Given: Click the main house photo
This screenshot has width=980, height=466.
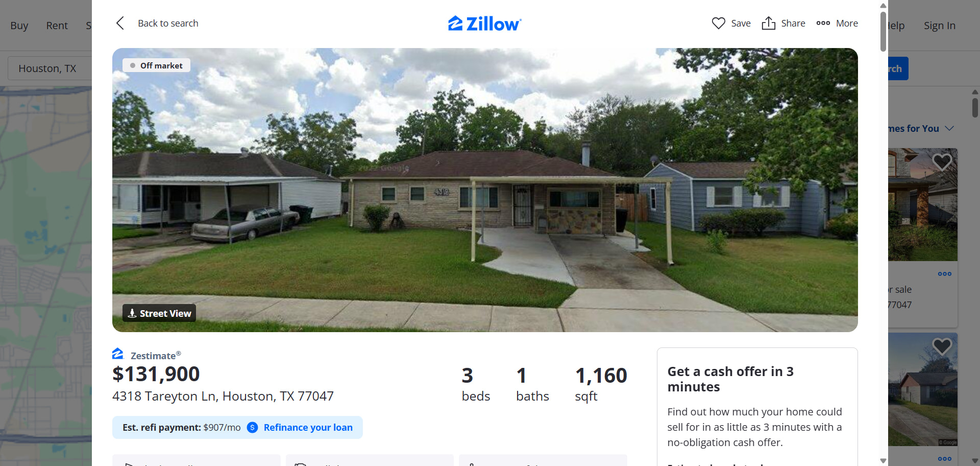Looking at the screenshot, I should 485,190.
